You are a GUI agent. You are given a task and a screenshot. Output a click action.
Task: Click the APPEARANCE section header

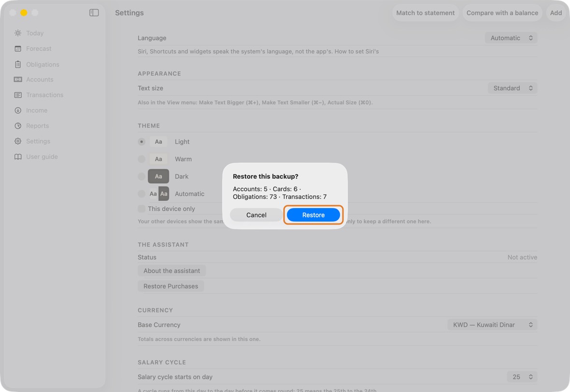tap(159, 73)
